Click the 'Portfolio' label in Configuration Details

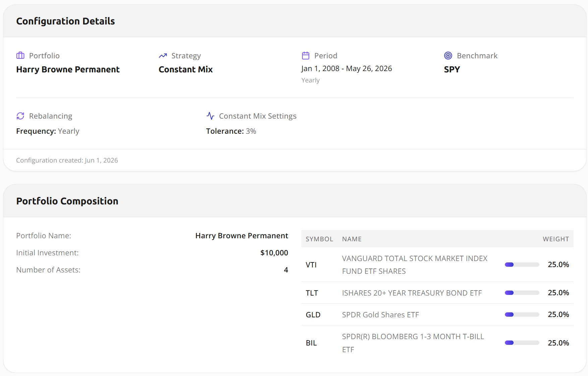point(44,56)
